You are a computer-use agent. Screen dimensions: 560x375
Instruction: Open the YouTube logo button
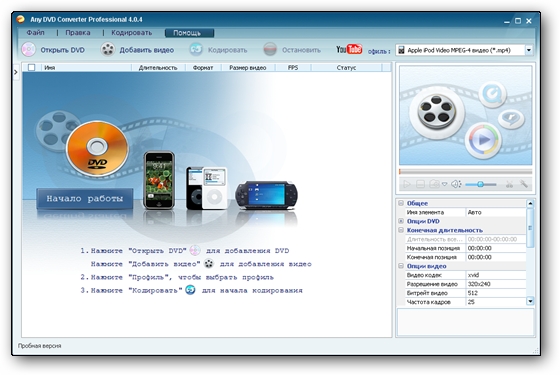pos(349,49)
